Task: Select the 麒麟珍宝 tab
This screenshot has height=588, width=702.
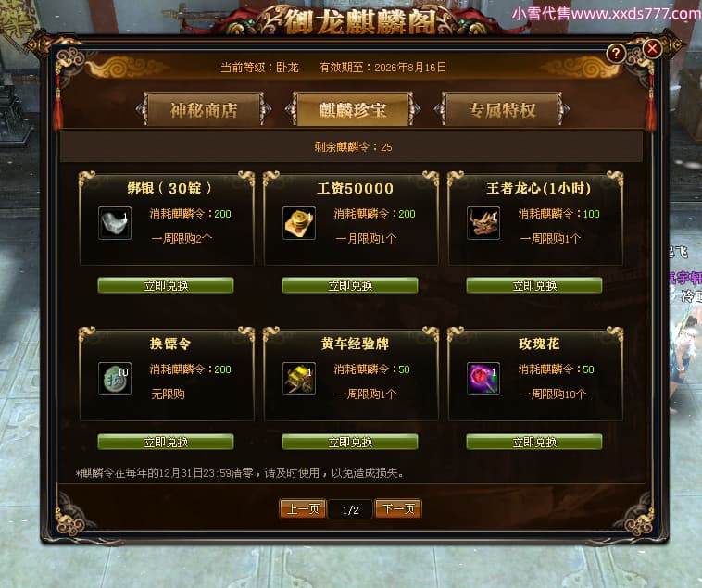Action: tap(352, 109)
